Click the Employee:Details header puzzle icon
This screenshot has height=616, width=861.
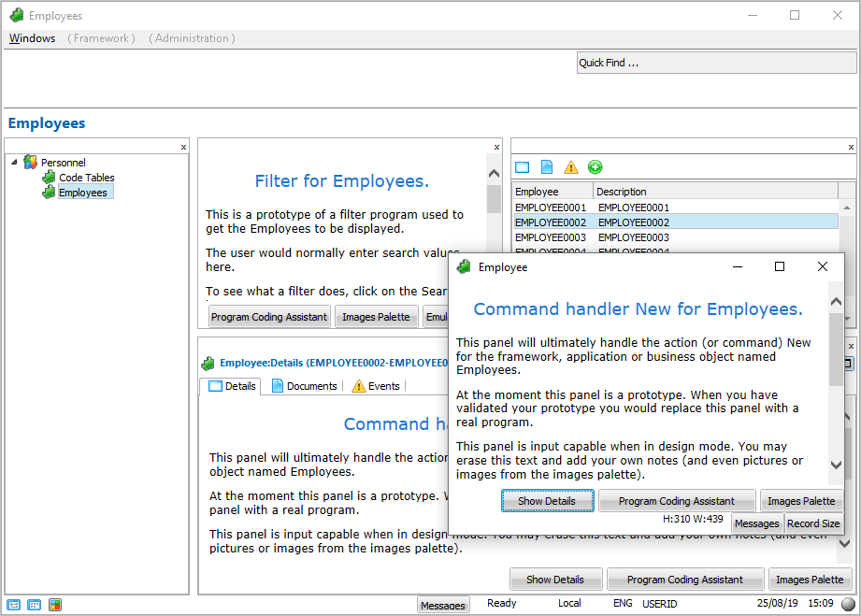(x=208, y=363)
